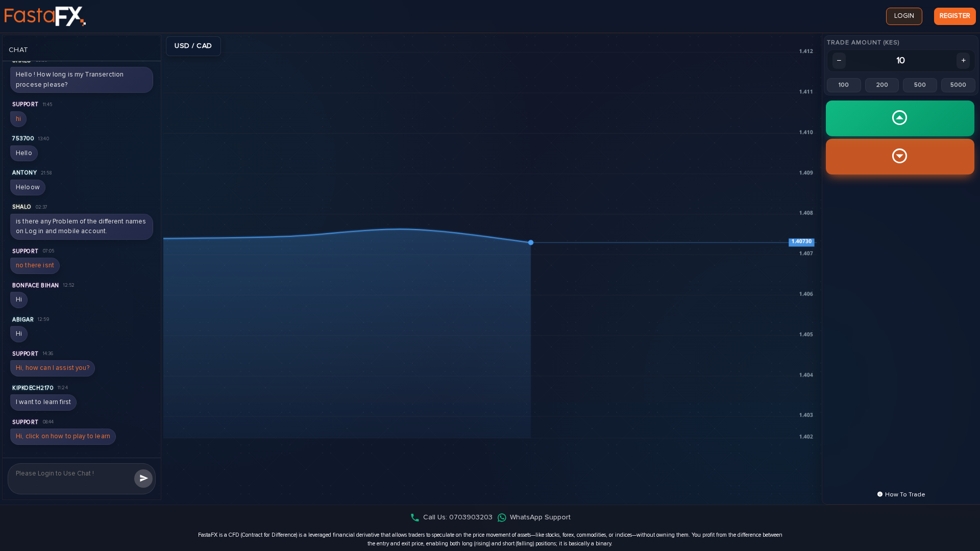Click the REGISTER button
980x551 pixels.
[954, 16]
